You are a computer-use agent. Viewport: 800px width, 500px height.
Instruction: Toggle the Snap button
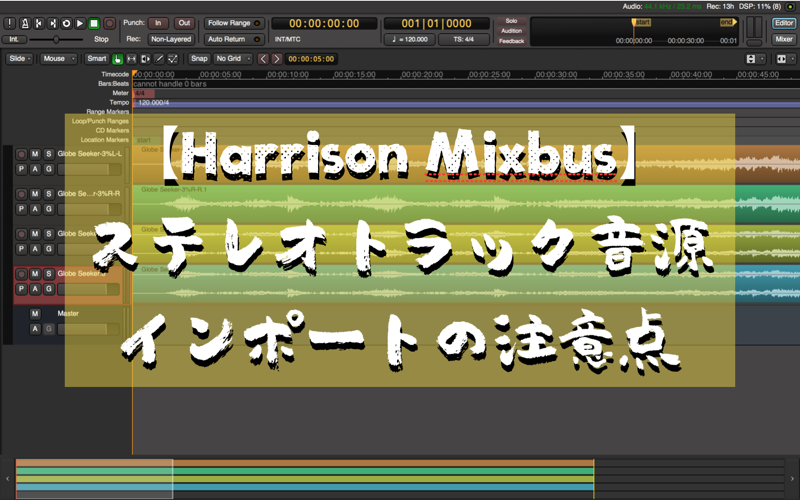(x=199, y=59)
